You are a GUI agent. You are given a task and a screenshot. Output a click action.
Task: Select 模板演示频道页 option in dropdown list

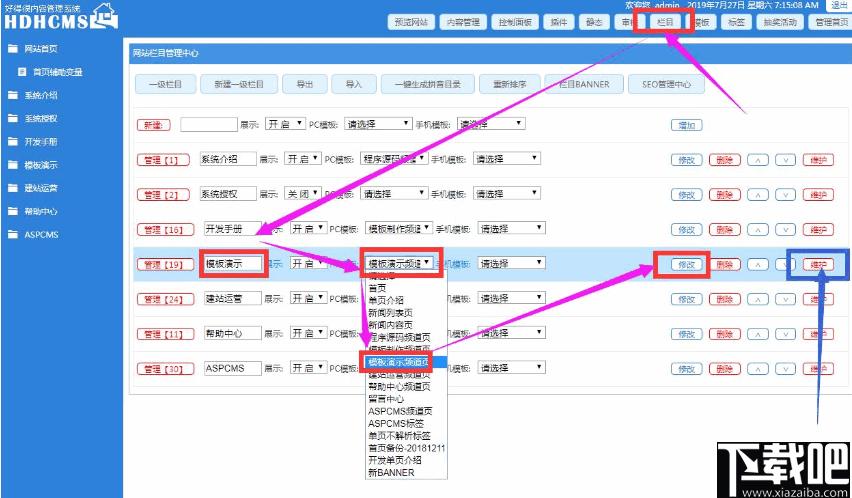pos(398,361)
